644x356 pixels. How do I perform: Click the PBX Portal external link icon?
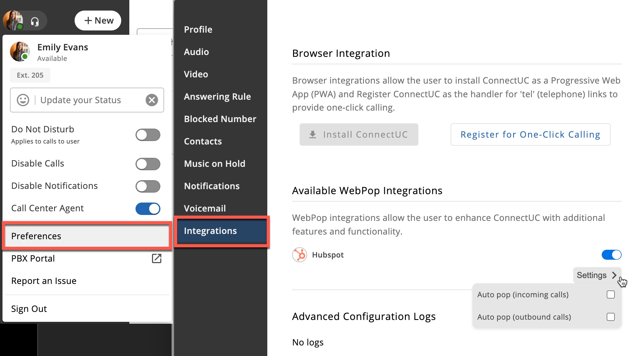point(156,258)
